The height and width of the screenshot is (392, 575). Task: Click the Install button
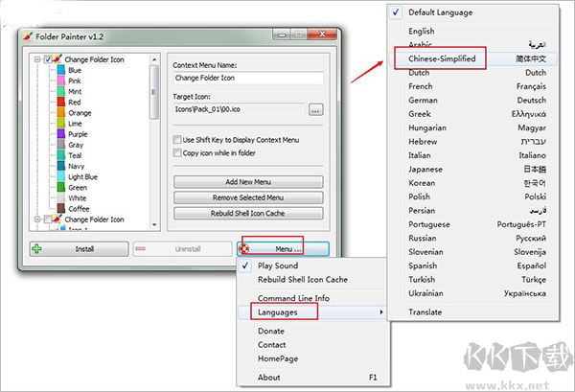[79, 248]
